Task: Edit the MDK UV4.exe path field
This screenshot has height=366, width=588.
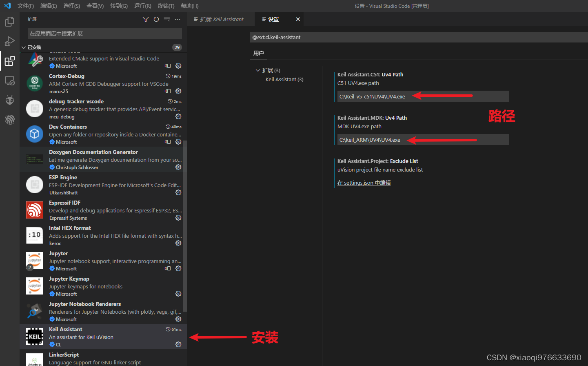Action: (x=423, y=140)
